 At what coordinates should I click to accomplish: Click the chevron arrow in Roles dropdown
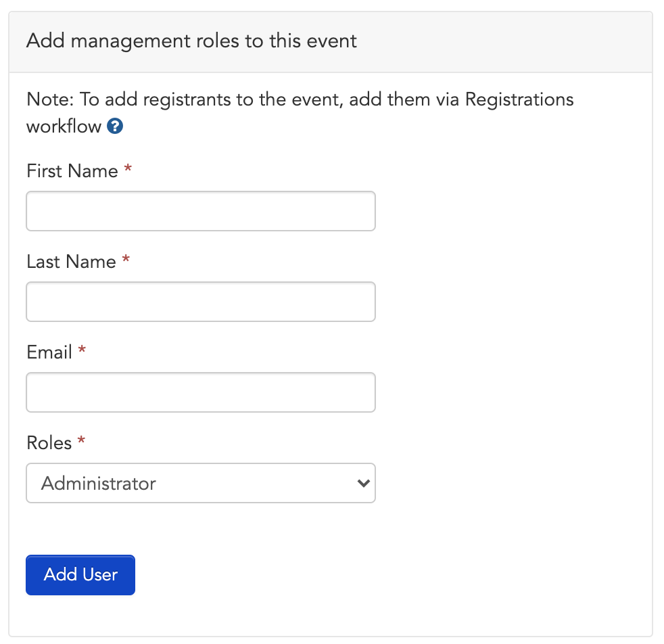[363, 483]
